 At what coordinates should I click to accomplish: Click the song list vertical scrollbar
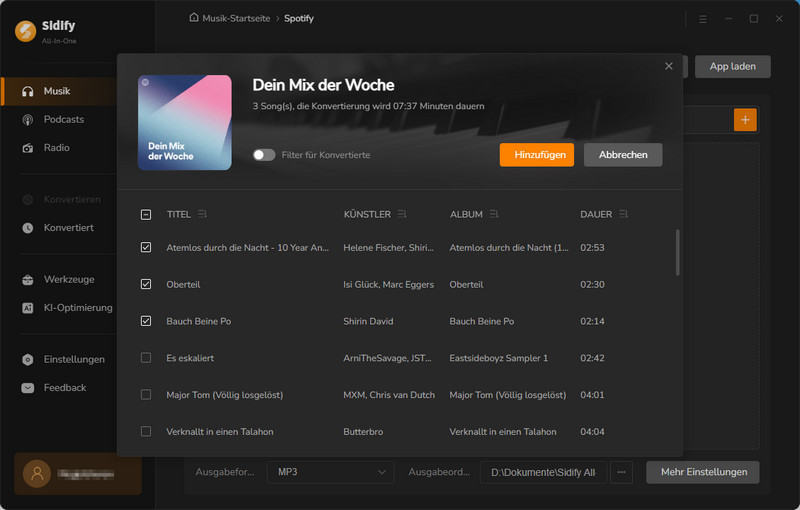(x=678, y=252)
